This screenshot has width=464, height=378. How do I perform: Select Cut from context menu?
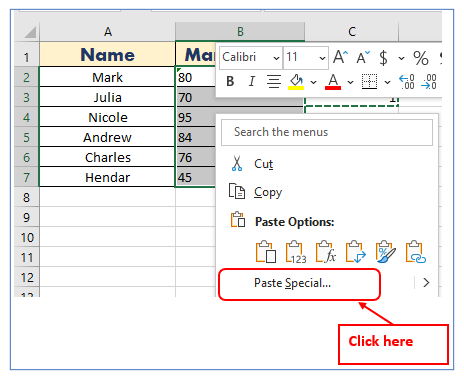coord(263,164)
